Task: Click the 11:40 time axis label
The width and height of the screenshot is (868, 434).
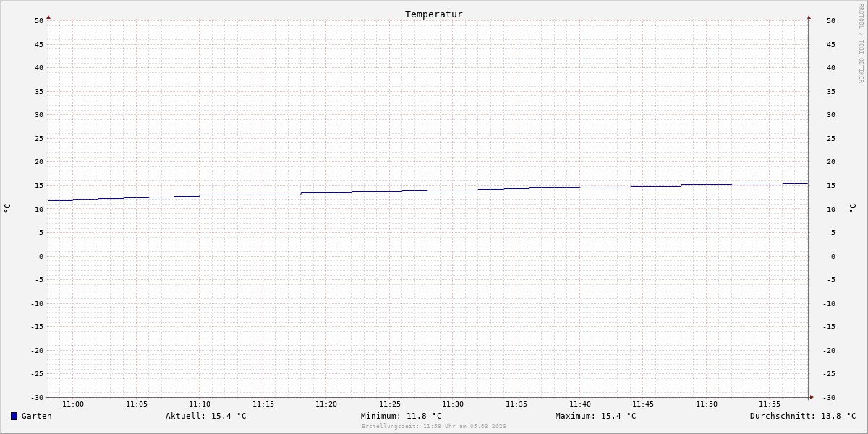Action: pyautogui.click(x=580, y=404)
